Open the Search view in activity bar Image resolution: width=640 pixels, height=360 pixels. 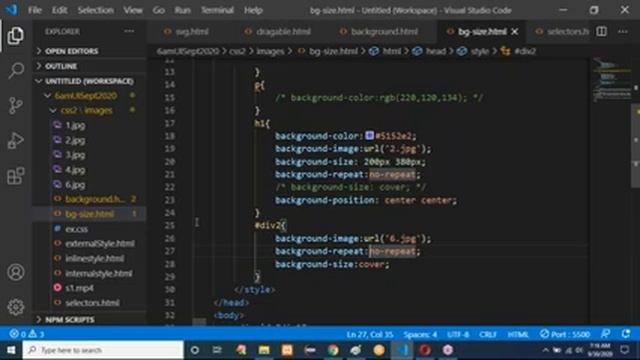pos(16,71)
